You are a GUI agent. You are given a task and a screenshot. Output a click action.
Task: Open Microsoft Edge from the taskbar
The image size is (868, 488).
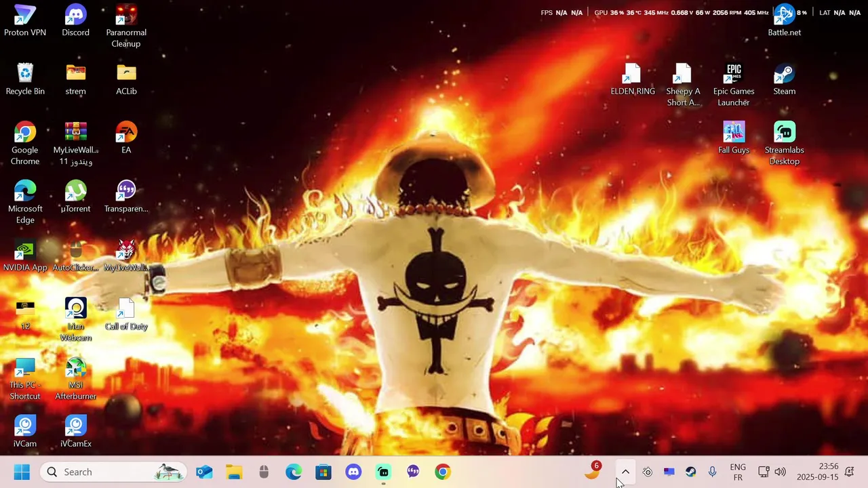coord(294,472)
